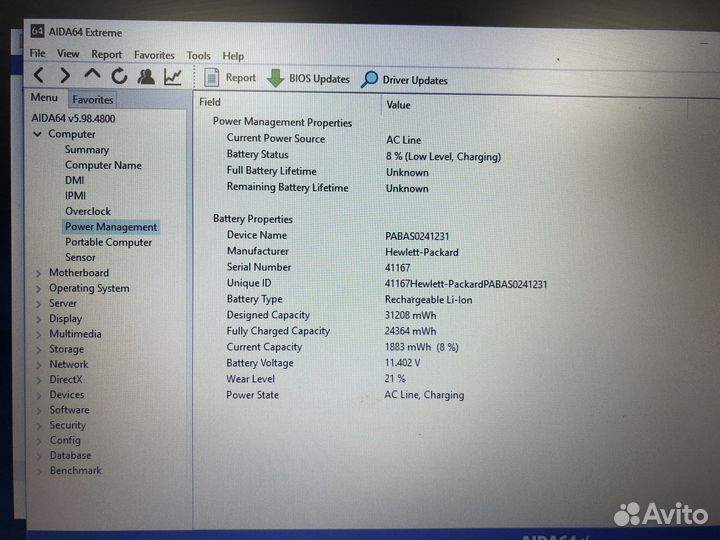Select Power Management in the tree
The image size is (720, 540).
click(111, 227)
